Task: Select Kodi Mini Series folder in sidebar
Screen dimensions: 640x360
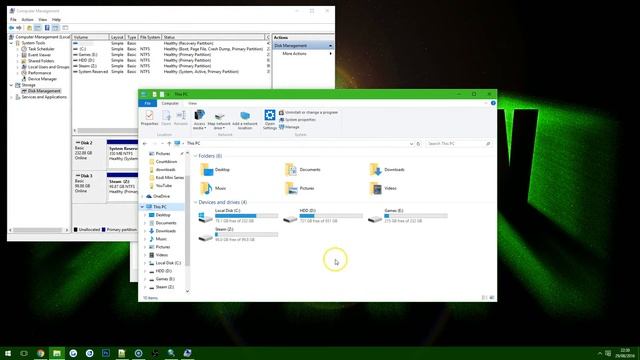Action: click(166, 178)
